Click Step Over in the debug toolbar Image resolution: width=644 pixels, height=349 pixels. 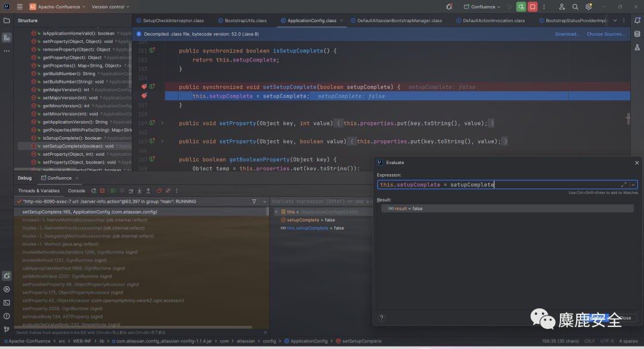coord(131,191)
